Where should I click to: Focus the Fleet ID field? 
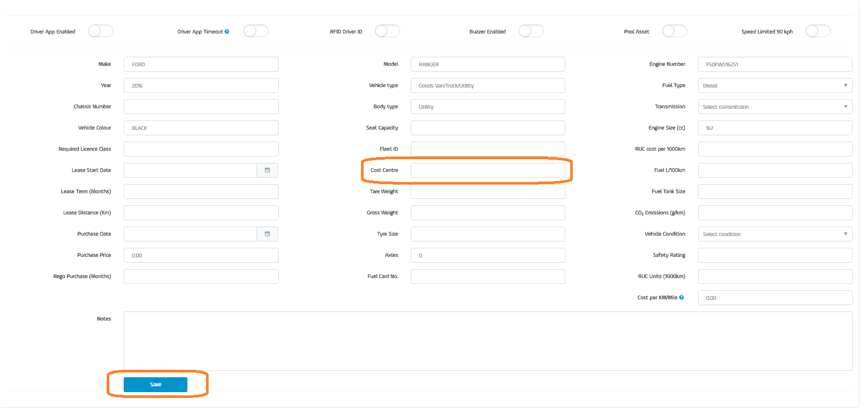tap(488, 149)
